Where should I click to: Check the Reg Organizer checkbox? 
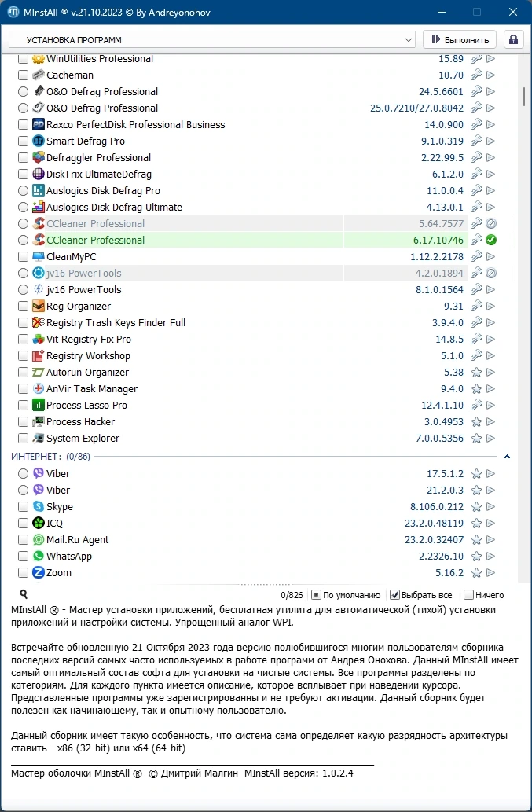[x=23, y=306]
